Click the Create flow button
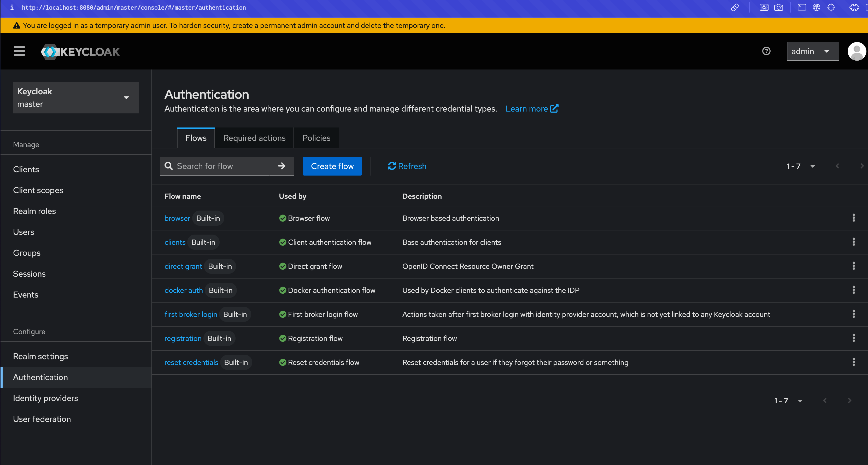This screenshot has height=465, width=868. [x=332, y=166]
